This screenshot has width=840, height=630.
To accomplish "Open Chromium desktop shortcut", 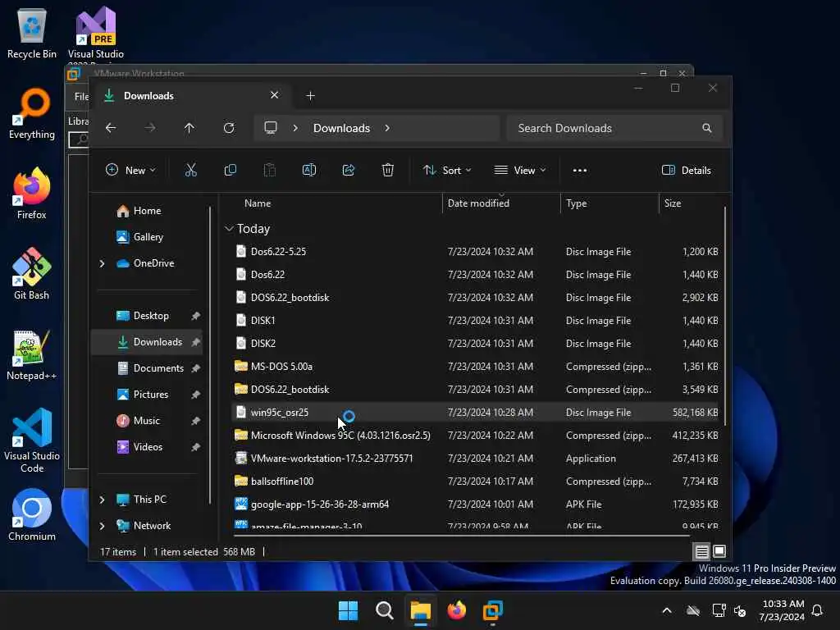I will (x=32, y=515).
